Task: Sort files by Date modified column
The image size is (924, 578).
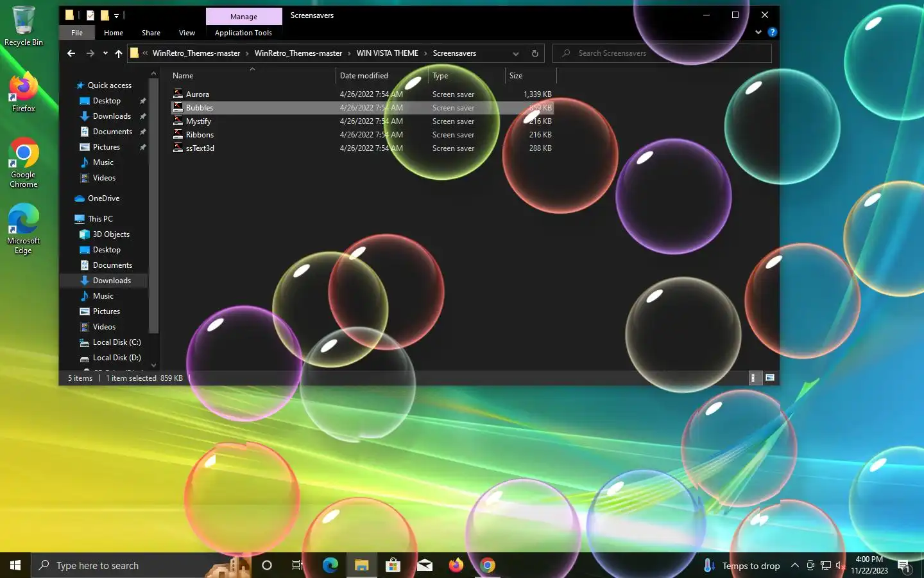Action: click(382, 76)
